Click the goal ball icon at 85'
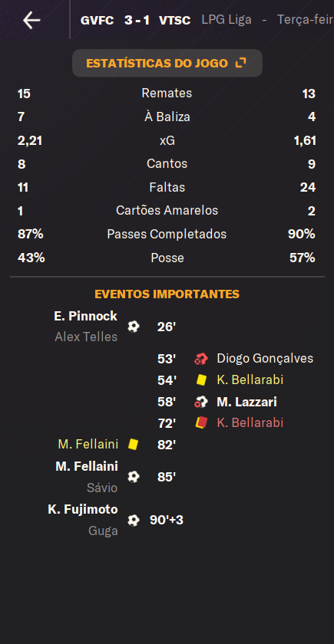Image resolution: width=334 pixels, height=644 pixels. tap(134, 477)
